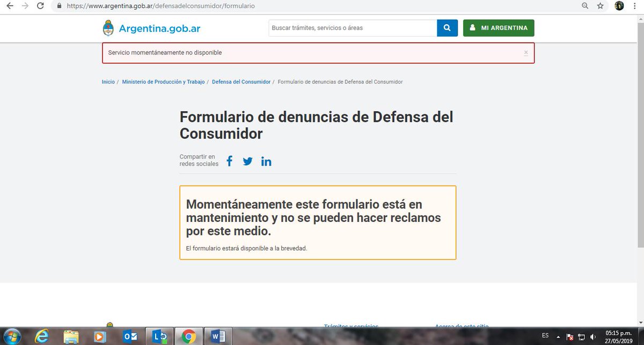Open the volume speaker tray icon
Screen dimensions: 644x345
[593, 336]
